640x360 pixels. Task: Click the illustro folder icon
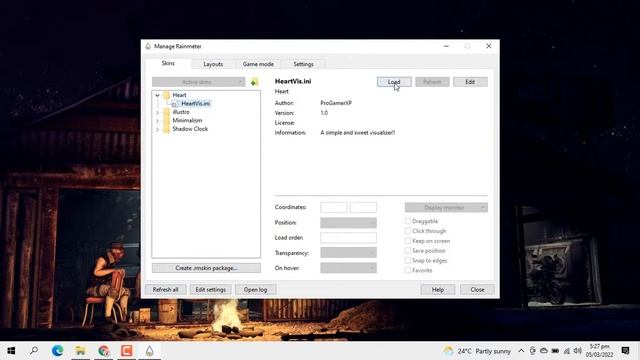pos(166,112)
